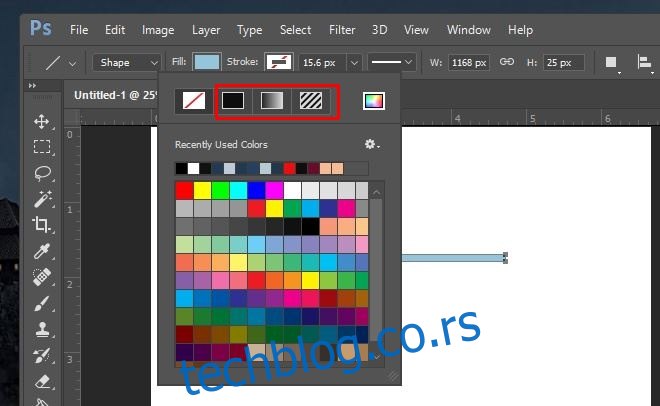Open the Image menu
Image resolution: width=660 pixels, height=406 pixels.
[x=158, y=30]
